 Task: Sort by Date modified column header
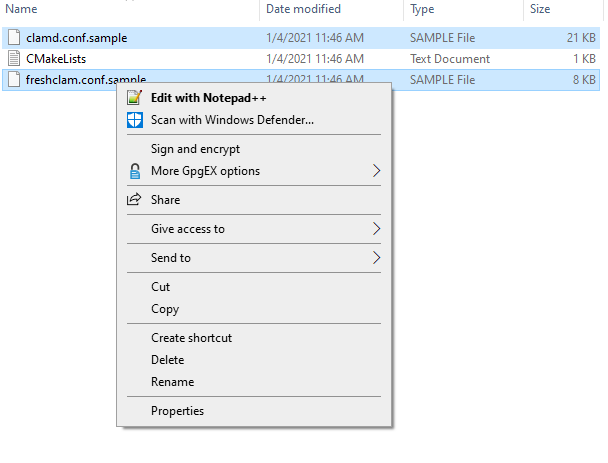click(x=302, y=9)
